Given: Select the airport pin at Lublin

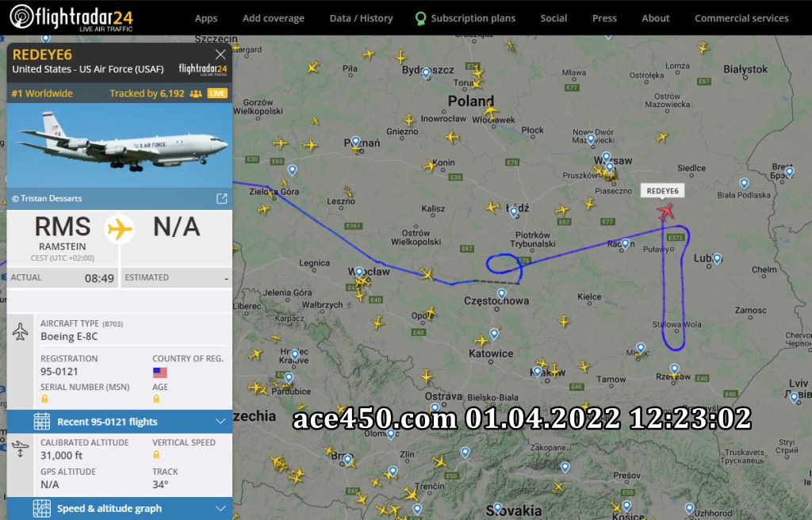Looking at the screenshot, I should click(717, 258).
